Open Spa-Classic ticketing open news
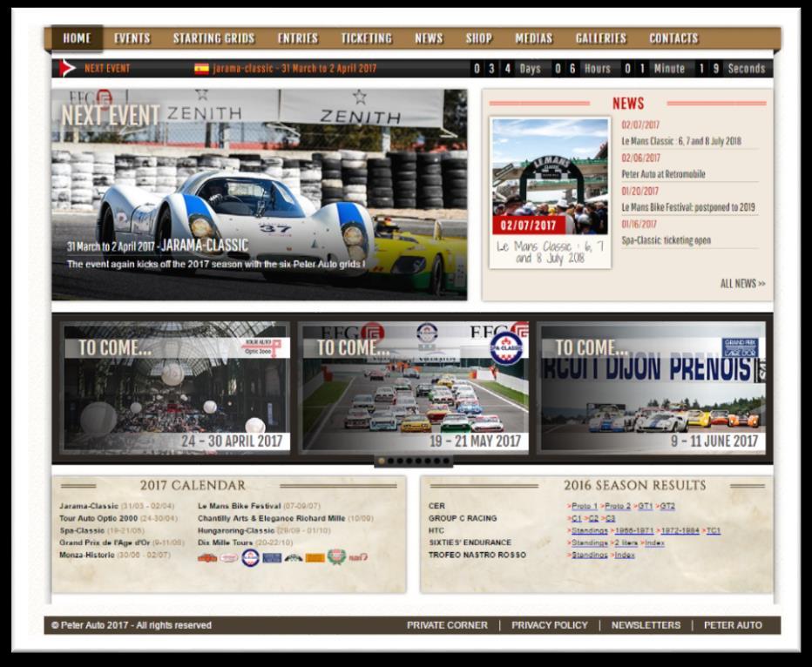 click(x=666, y=240)
